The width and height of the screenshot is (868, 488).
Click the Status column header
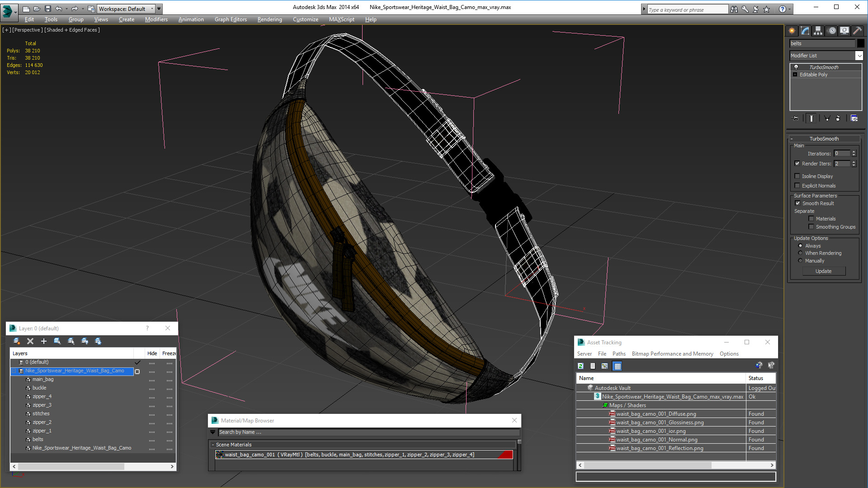point(761,378)
